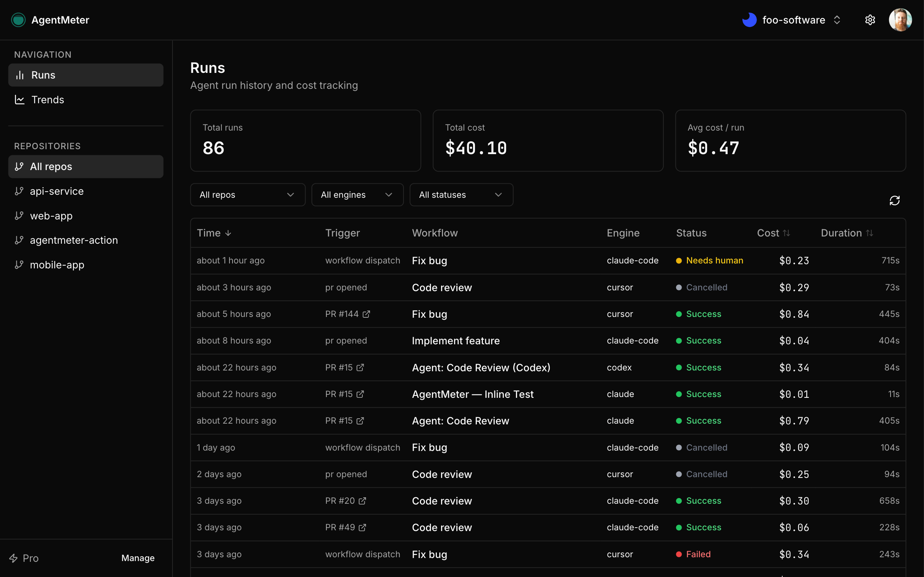Open the settings gear in top bar
The height and width of the screenshot is (577, 924).
pos(870,20)
